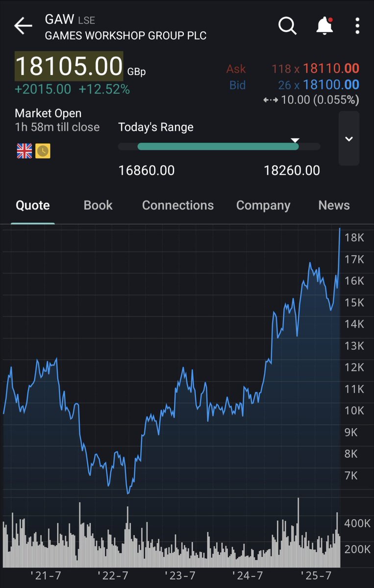Open alerts via the bell icon
This screenshot has width=374, height=588.
click(325, 26)
